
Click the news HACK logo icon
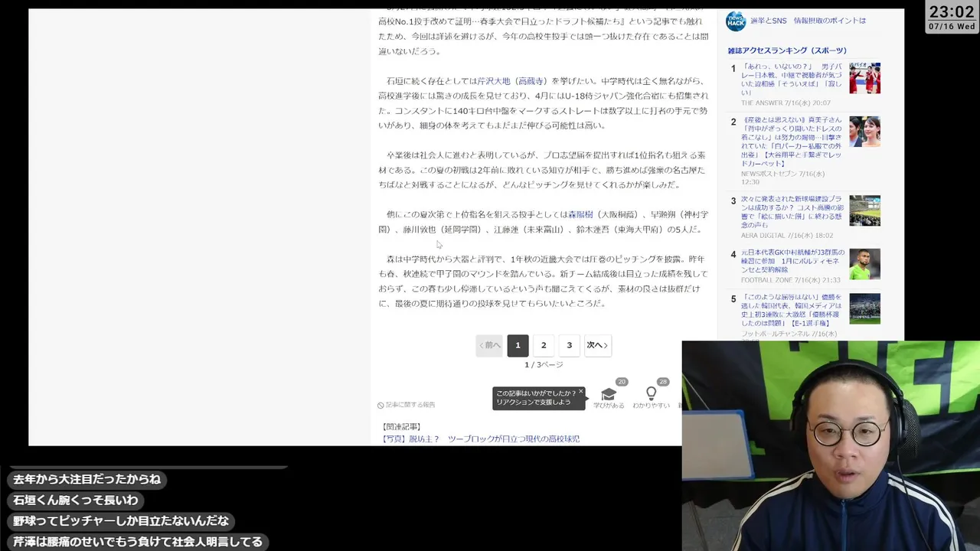click(x=735, y=21)
